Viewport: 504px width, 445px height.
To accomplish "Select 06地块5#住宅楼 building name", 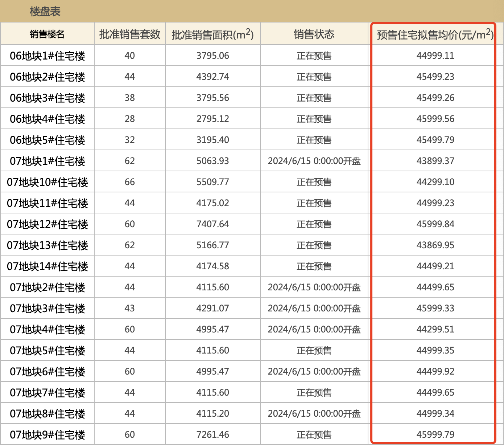I will click(x=47, y=140).
